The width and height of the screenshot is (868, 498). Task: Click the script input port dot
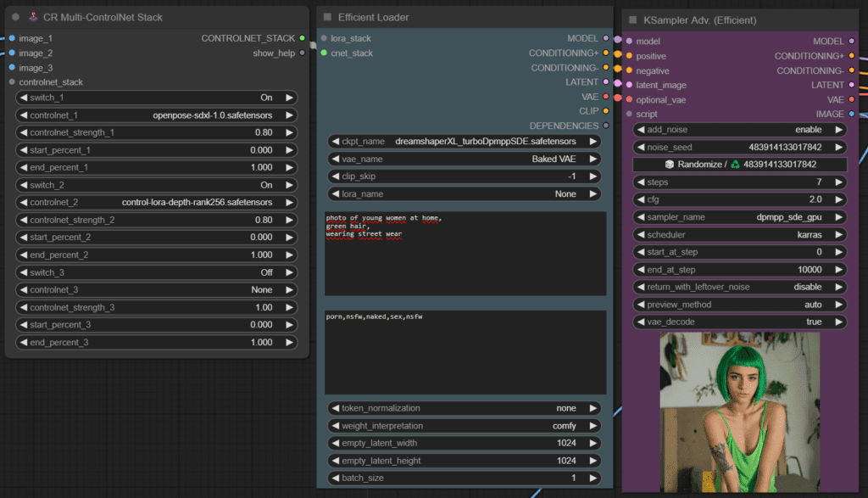(x=630, y=115)
